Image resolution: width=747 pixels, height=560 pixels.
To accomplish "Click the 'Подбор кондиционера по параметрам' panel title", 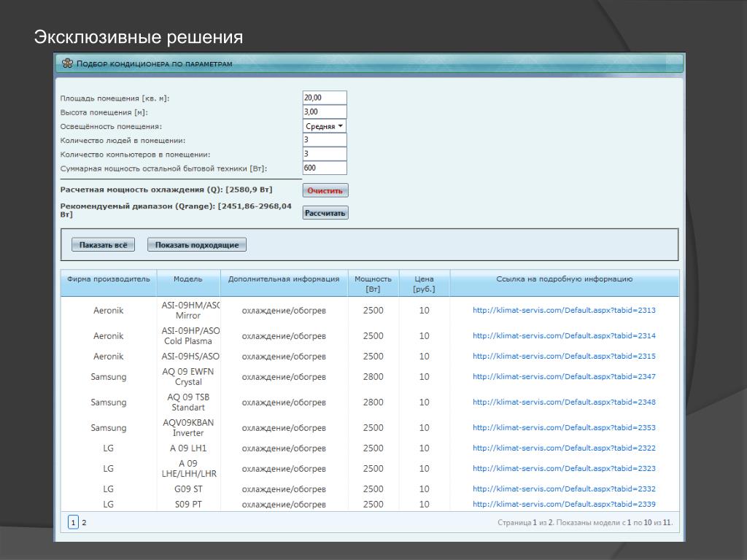I will [x=155, y=64].
